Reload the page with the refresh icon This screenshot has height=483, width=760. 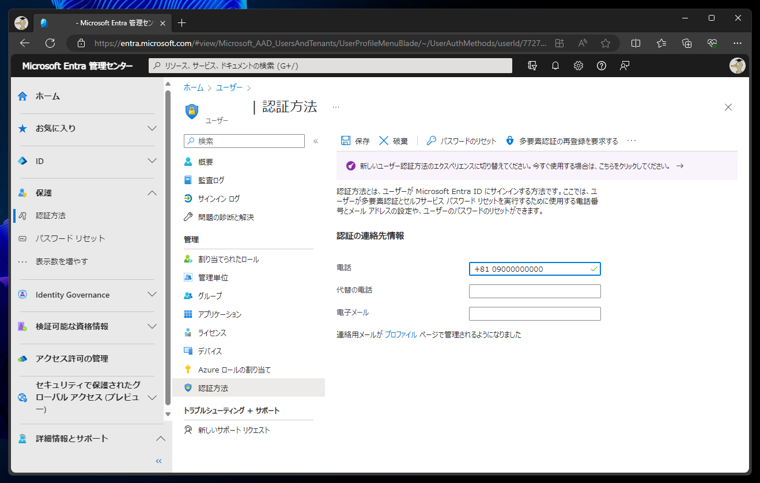50,43
